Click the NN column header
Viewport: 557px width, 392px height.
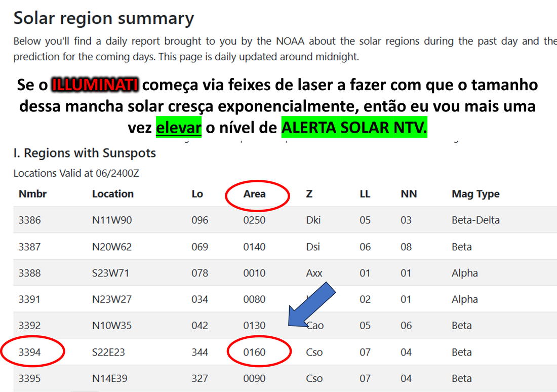[x=409, y=194]
